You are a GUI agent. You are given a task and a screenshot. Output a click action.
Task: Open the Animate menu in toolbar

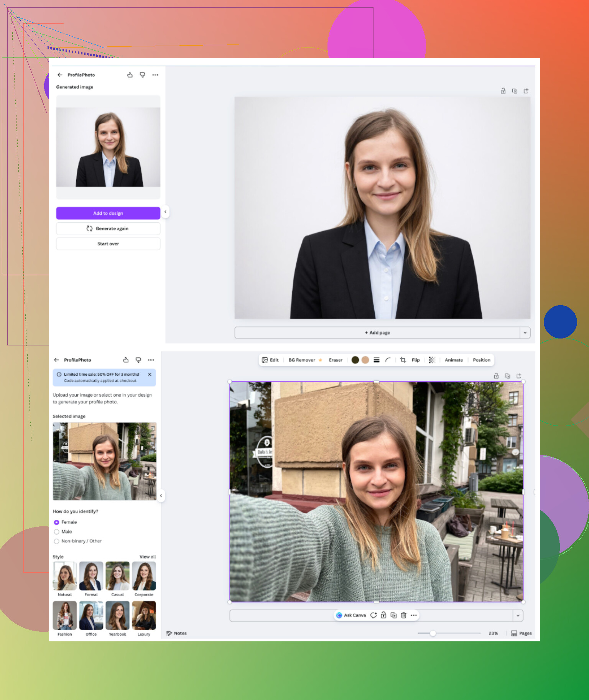(x=454, y=360)
